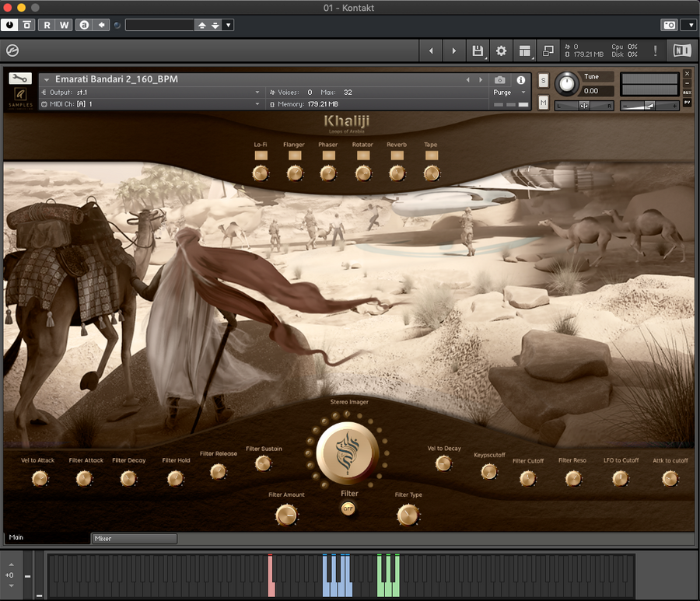Click the Attk to cutoff knob

[670, 479]
